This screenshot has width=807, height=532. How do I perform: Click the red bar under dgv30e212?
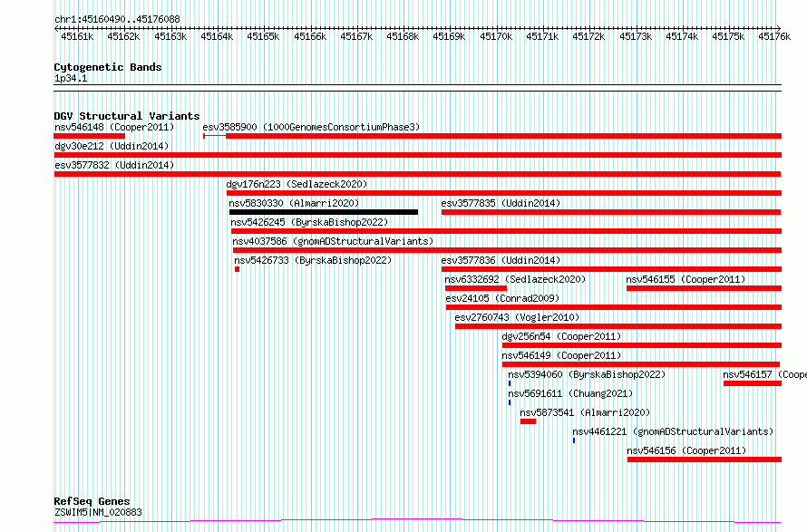(417, 155)
